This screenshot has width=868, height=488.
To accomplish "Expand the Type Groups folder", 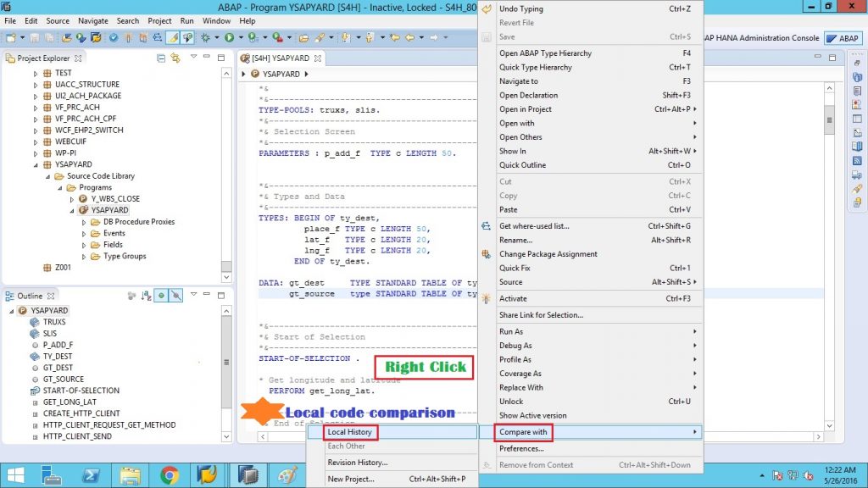I will 84,256.
